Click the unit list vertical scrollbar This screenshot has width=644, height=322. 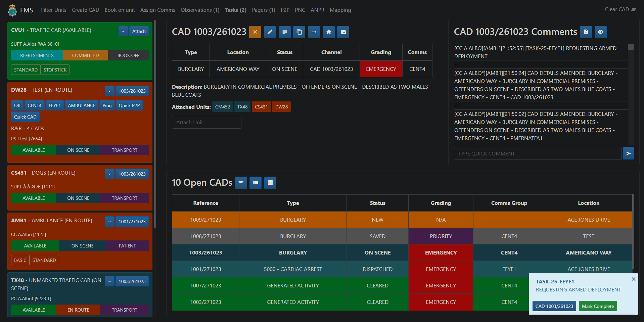point(155,124)
